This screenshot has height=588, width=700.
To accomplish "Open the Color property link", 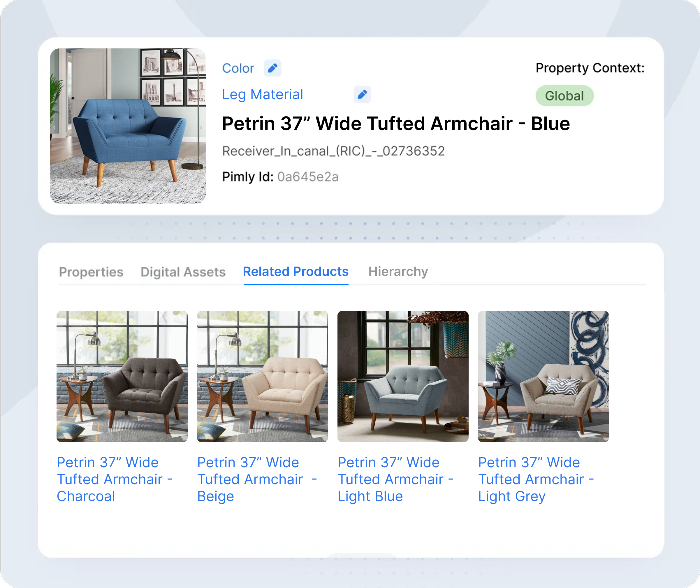I will coord(238,68).
